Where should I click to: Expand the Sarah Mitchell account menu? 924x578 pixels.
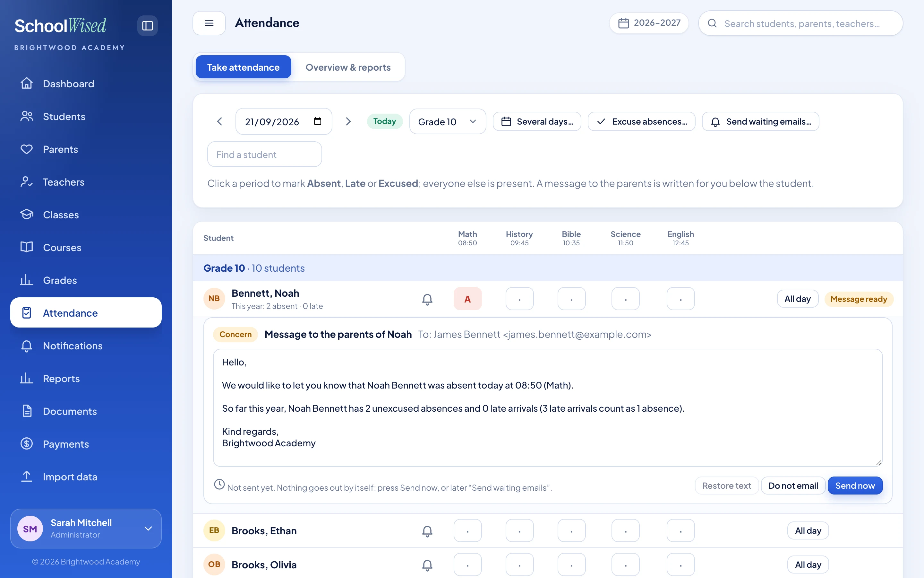(x=86, y=528)
